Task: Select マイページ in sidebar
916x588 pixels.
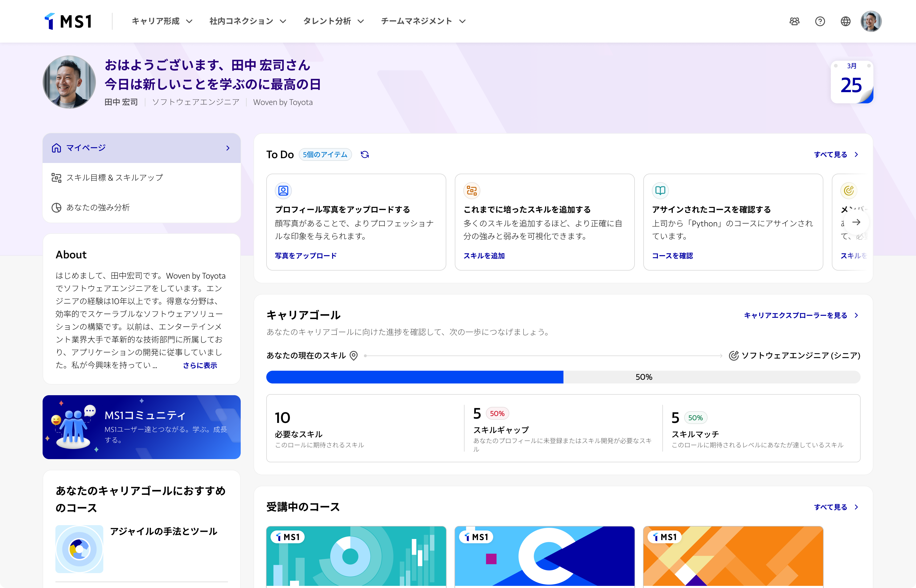Action: 142,148
